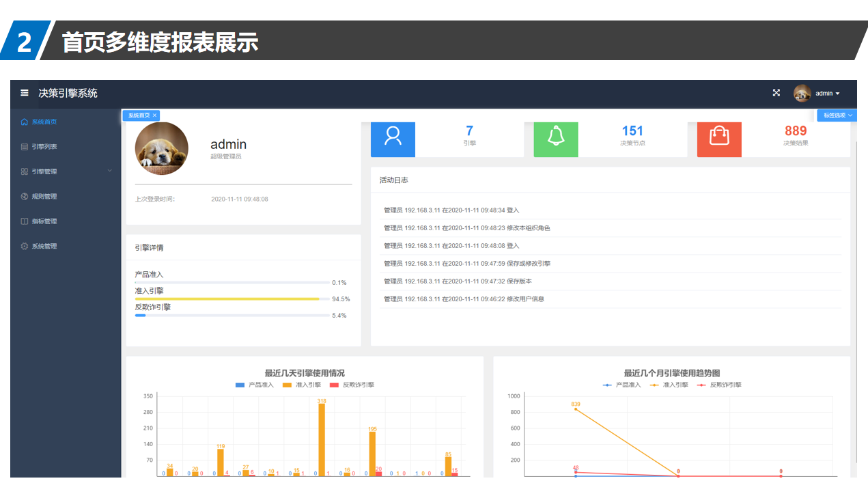Close the 系统首页 tab
Screen dimensions: 868x483
(x=155, y=115)
